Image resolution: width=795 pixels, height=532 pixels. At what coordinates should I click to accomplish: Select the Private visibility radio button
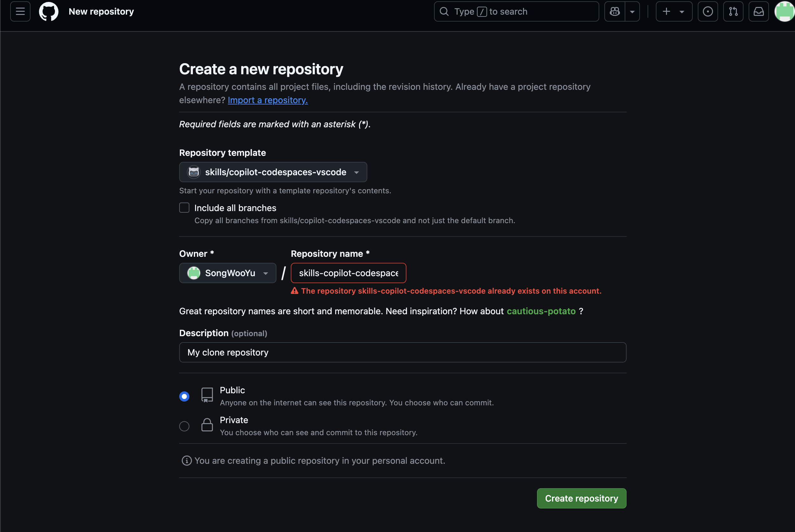coord(184,426)
